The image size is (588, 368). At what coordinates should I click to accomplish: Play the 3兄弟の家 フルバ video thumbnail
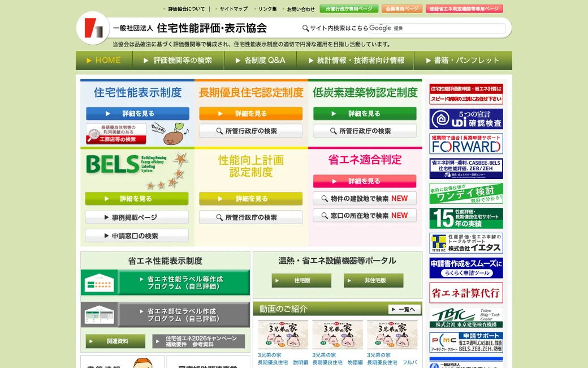tap(392, 335)
